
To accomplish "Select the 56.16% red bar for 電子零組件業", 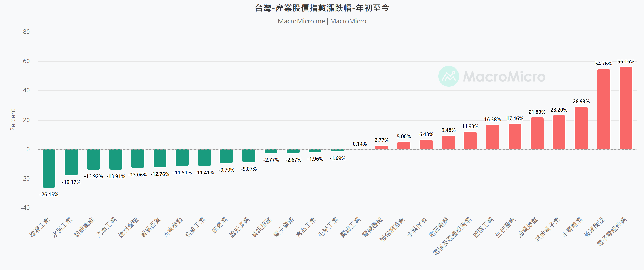I will point(626,108).
